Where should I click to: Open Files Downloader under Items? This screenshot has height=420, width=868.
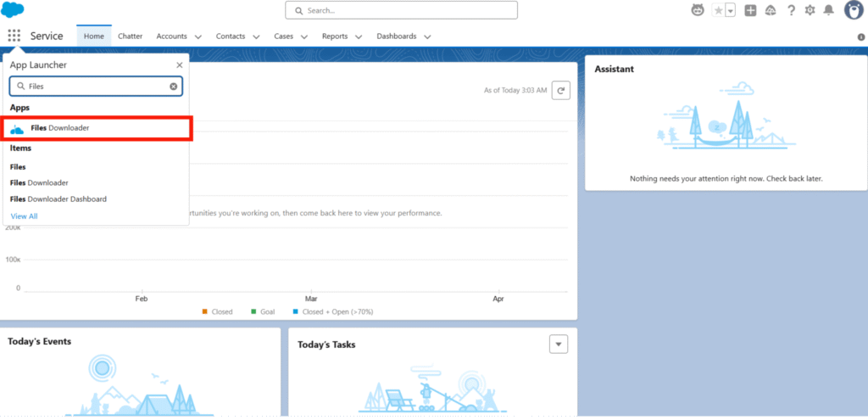tap(39, 182)
